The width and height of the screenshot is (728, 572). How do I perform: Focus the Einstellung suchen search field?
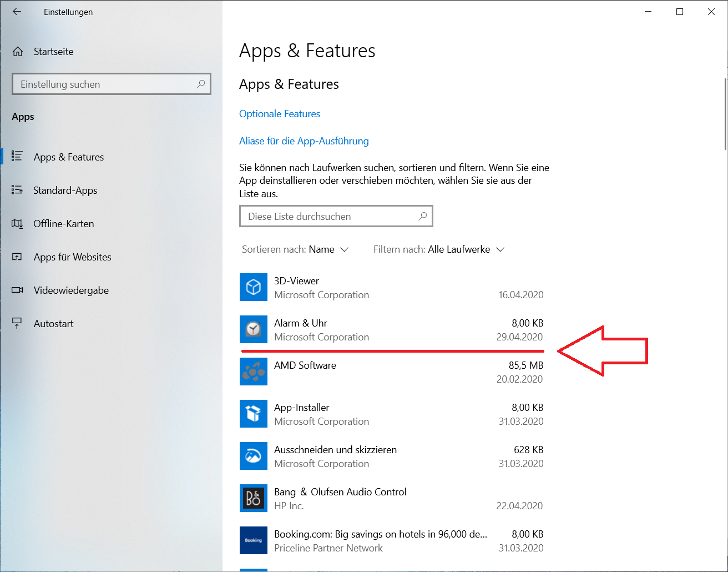point(105,84)
